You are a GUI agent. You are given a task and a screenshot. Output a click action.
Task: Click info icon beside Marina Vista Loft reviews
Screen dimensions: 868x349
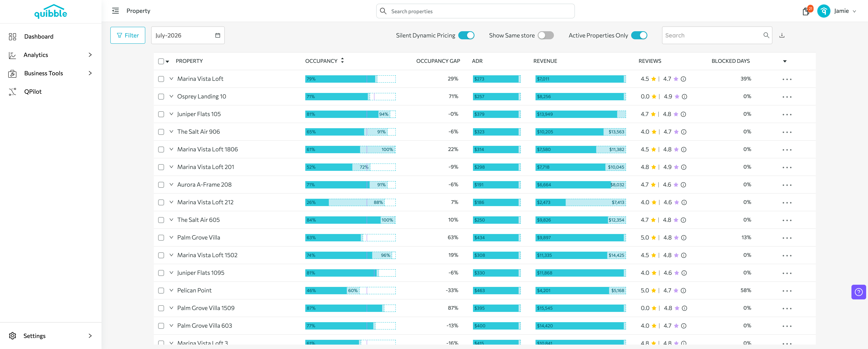pyautogui.click(x=683, y=79)
